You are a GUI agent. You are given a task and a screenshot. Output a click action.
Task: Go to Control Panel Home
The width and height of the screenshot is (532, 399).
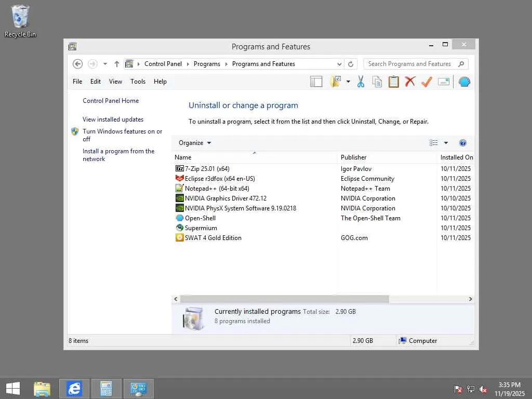point(111,101)
